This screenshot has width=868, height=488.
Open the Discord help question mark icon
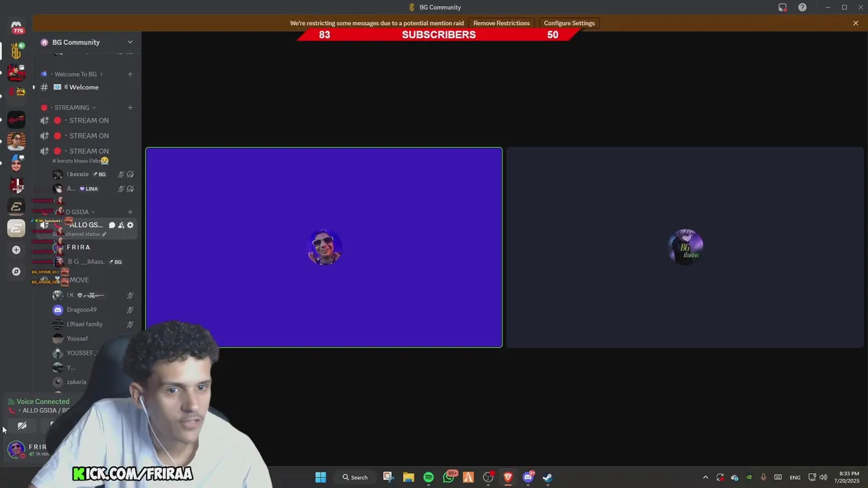(802, 7)
